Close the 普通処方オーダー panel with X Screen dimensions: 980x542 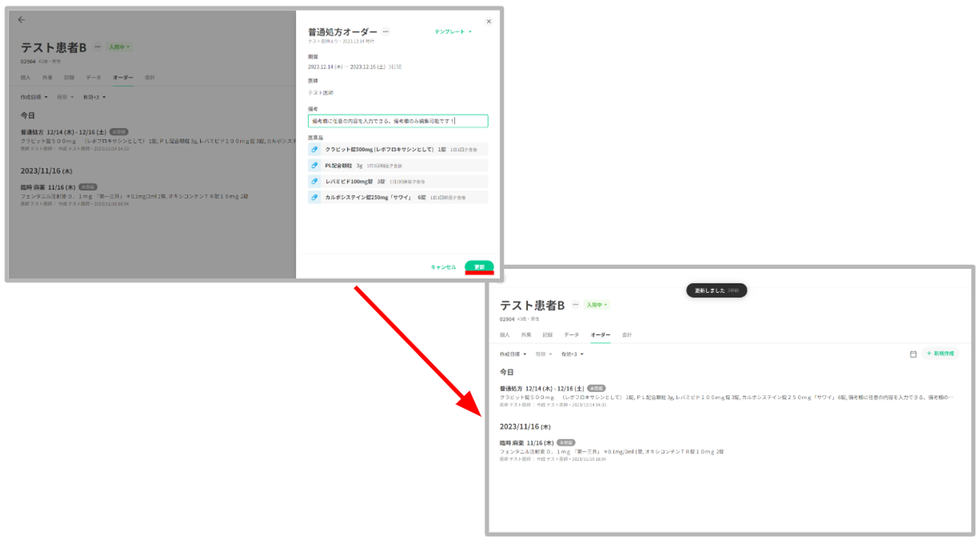pyautogui.click(x=489, y=22)
